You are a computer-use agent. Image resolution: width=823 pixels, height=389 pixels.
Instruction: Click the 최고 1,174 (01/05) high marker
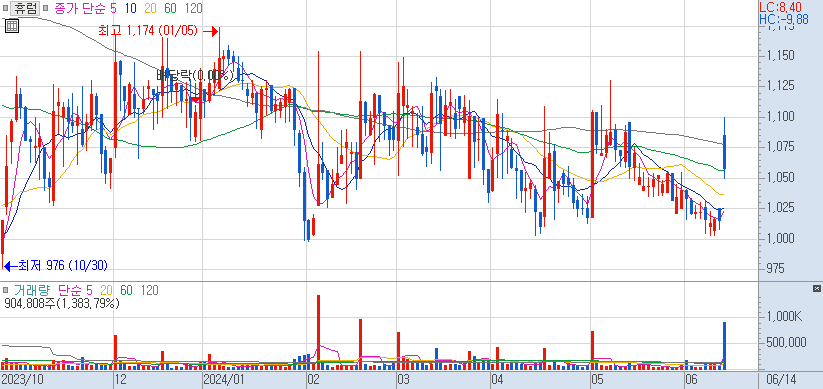[148, 31]
